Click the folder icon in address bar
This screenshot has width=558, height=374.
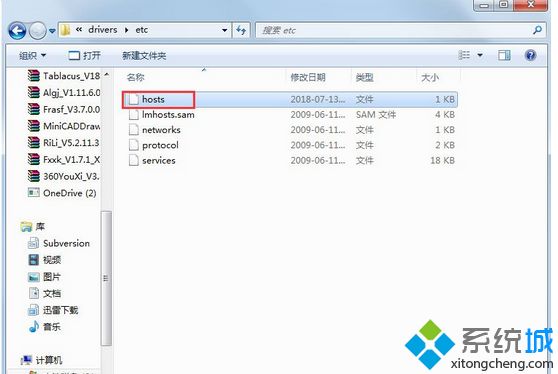coord(65,30)
